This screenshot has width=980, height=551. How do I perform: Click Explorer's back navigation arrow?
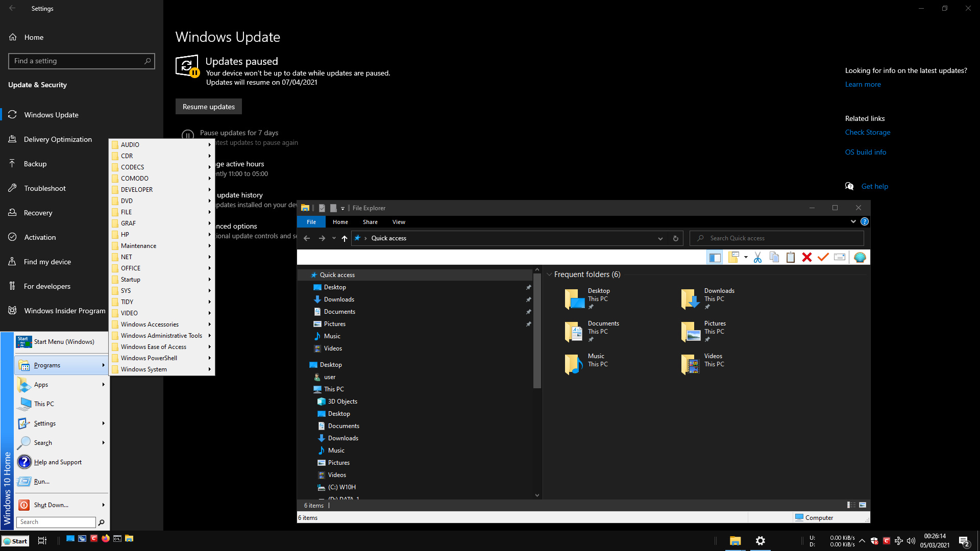[307, 238]
